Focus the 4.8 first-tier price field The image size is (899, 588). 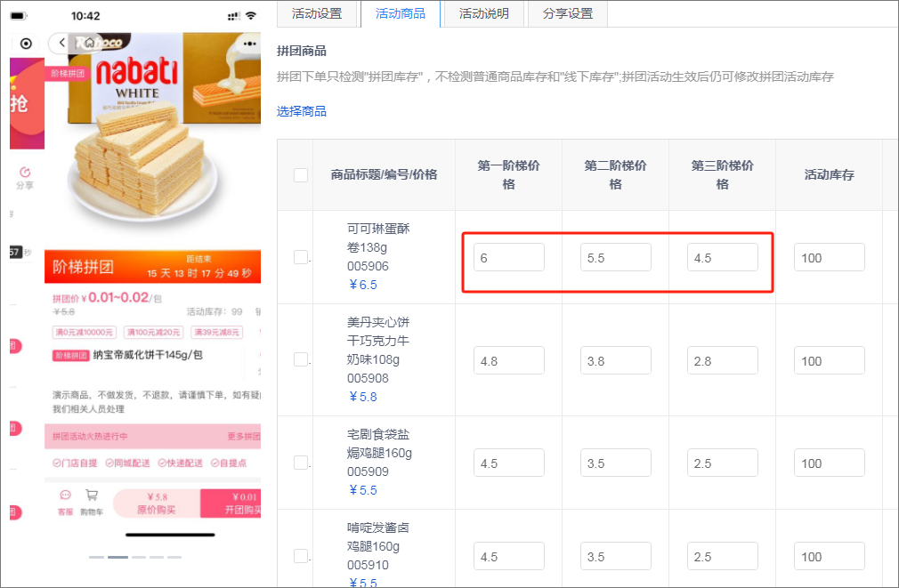(509, 360)
